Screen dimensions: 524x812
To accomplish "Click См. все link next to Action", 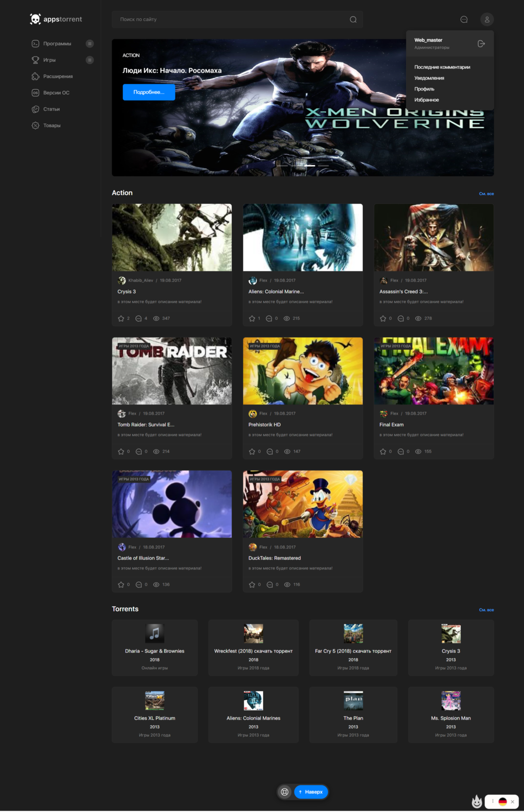I will pyautogui.click(x=486, y=194).
